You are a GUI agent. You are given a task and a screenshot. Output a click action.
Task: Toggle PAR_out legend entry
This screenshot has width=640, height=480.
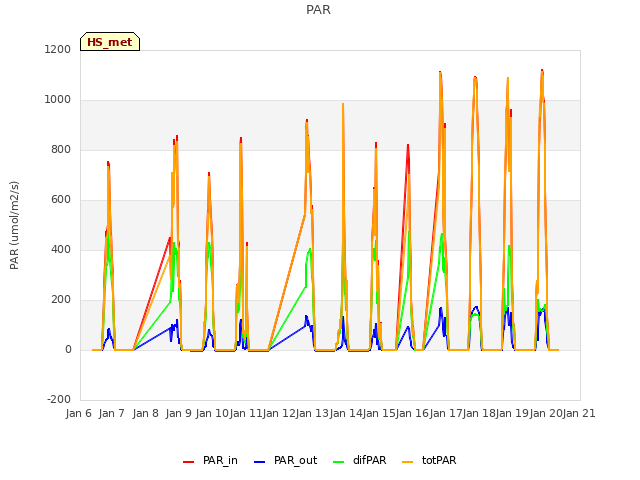(286, 460)
